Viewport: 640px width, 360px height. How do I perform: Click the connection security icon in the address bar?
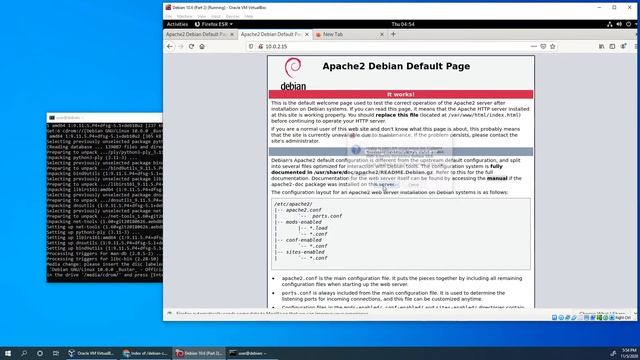pos(260,47)
